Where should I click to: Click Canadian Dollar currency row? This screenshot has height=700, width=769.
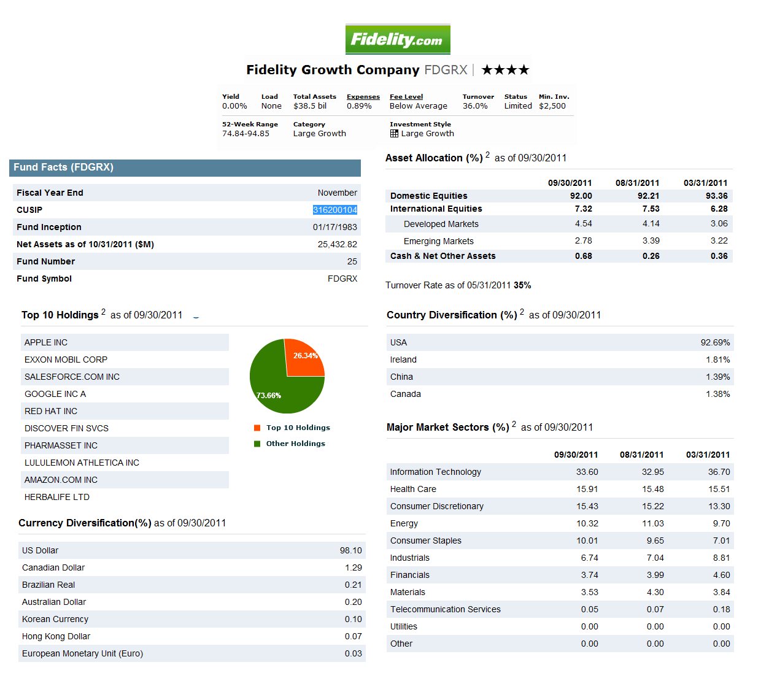tap(192, 567)
